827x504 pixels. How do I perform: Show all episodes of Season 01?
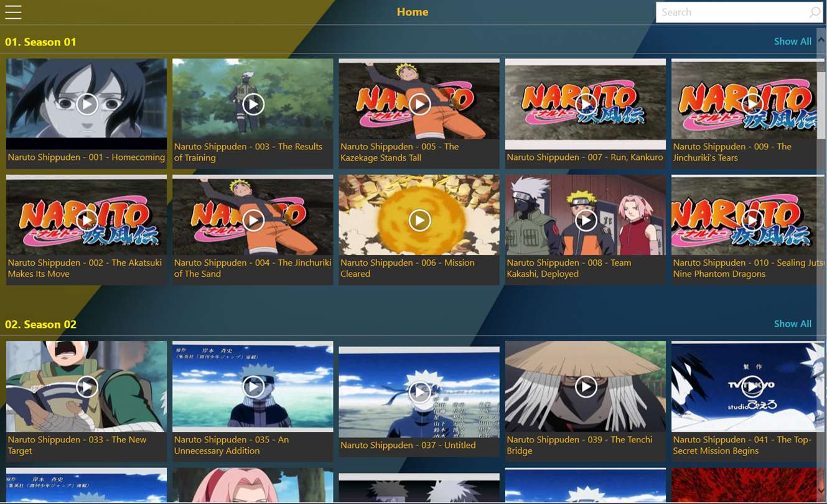(792, 41)
